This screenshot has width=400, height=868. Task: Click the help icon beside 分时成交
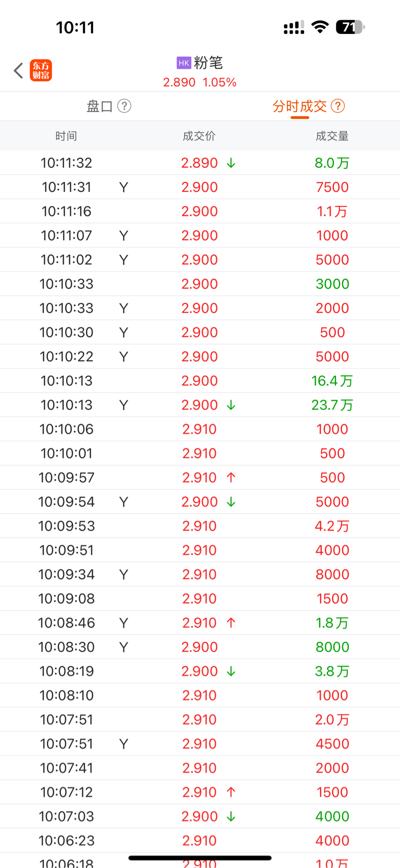pos(338,106)
